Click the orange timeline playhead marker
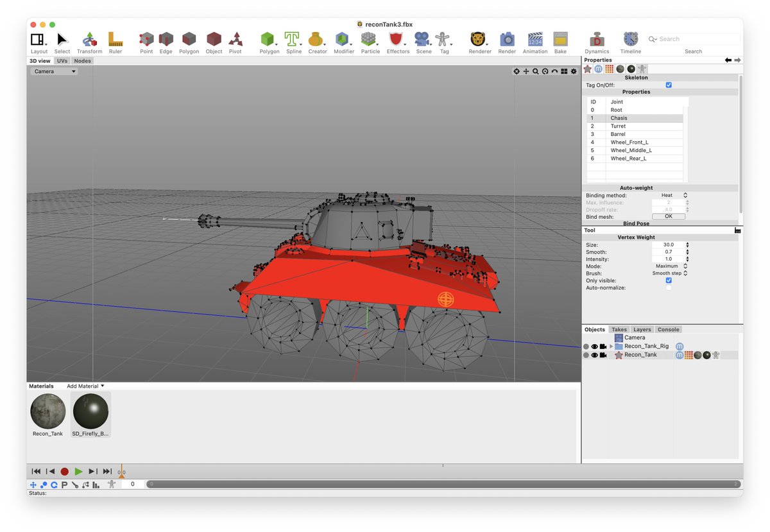The width and height of the screenshot is (770, 532). [x=121, y=471]
